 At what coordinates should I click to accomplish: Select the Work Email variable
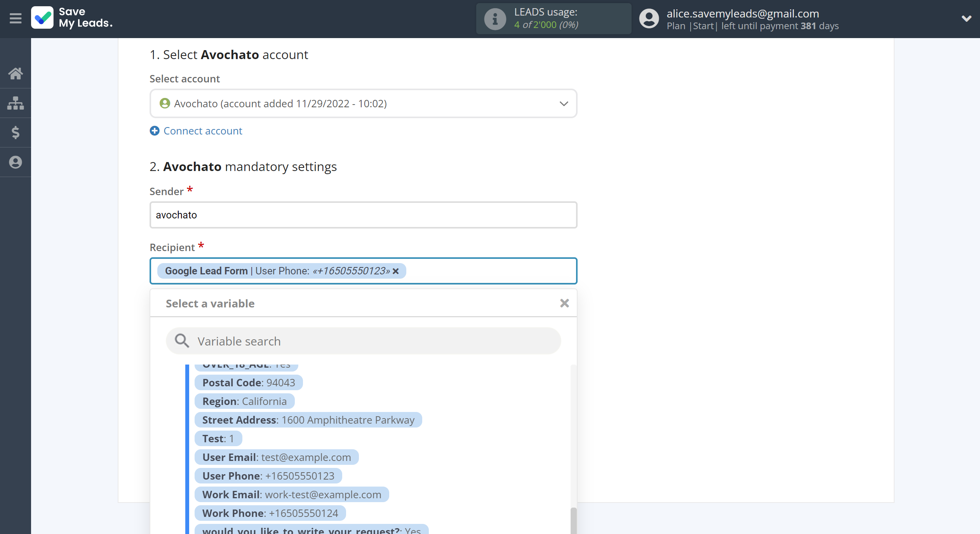(292, 495)
